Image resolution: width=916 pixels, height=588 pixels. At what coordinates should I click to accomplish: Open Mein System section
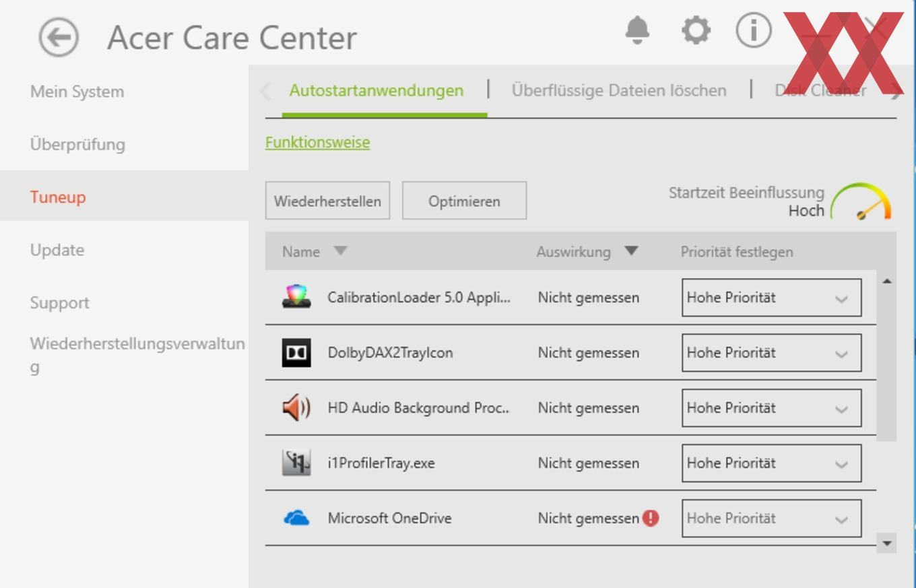point(77,92)
